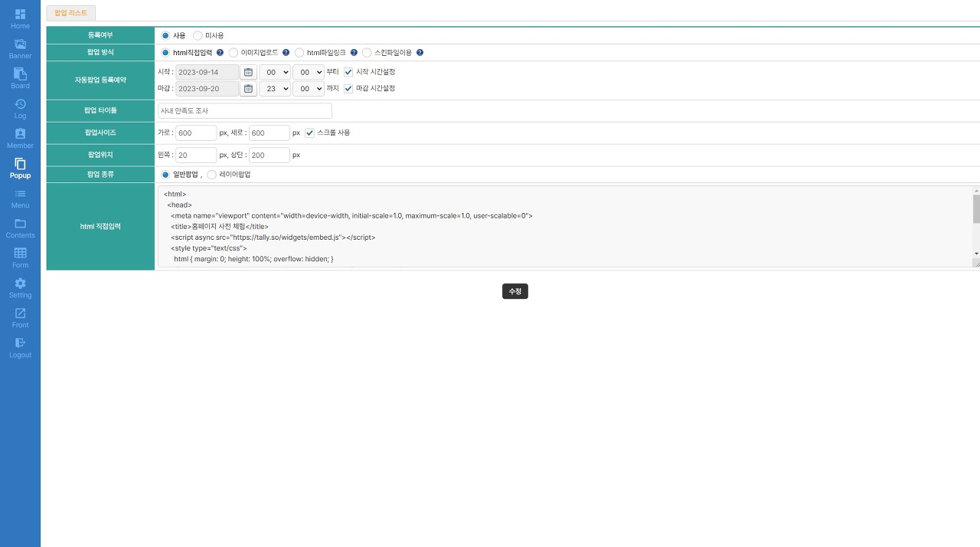Open the start minute dropdown
This screenshot has width=980, height=547.
pyautogui.click(x=308, y=72)
